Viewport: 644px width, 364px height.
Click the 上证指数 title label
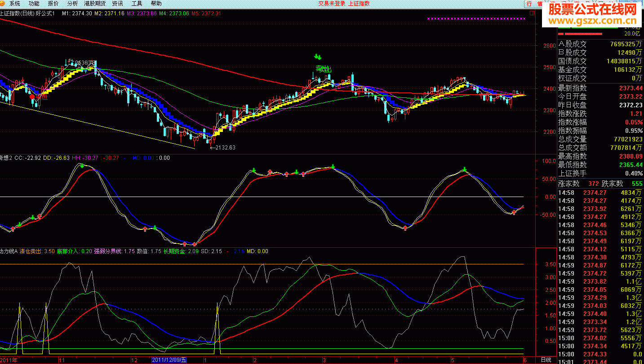(359, 3)
